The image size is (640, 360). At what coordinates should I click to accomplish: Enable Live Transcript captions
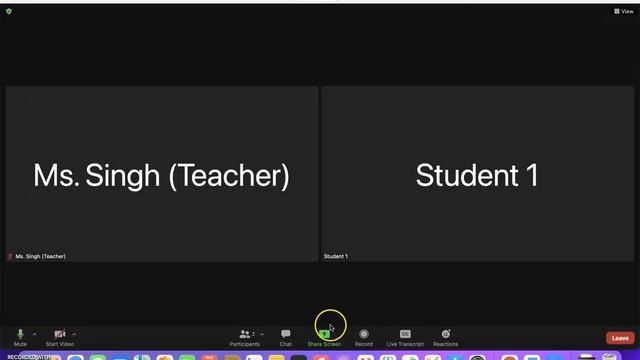tap(405, 338)
